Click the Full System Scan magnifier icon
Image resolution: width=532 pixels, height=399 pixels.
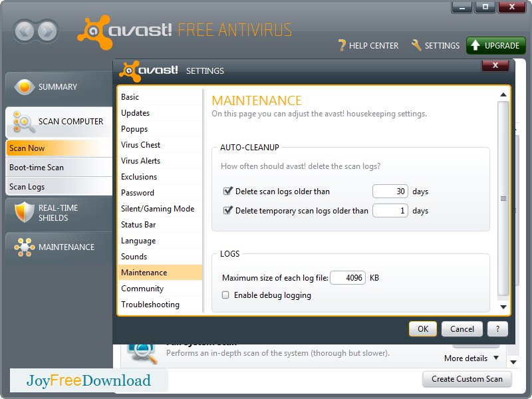(x=142, y=353)
